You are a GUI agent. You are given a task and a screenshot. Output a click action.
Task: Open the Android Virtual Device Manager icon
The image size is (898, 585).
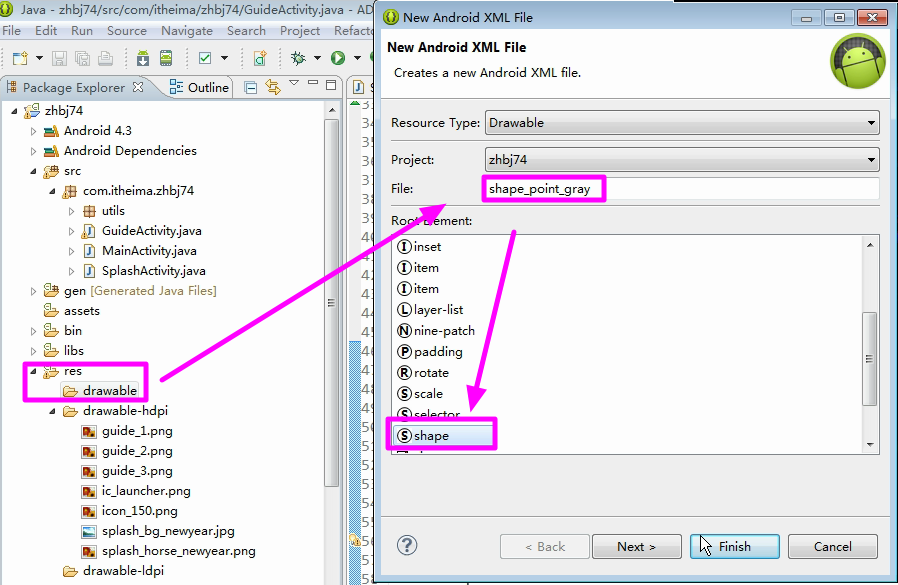166,58
